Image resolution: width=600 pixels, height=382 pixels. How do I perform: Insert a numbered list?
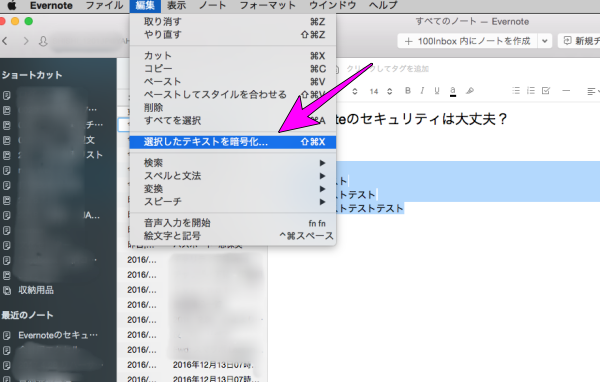(x=531, y=91)
